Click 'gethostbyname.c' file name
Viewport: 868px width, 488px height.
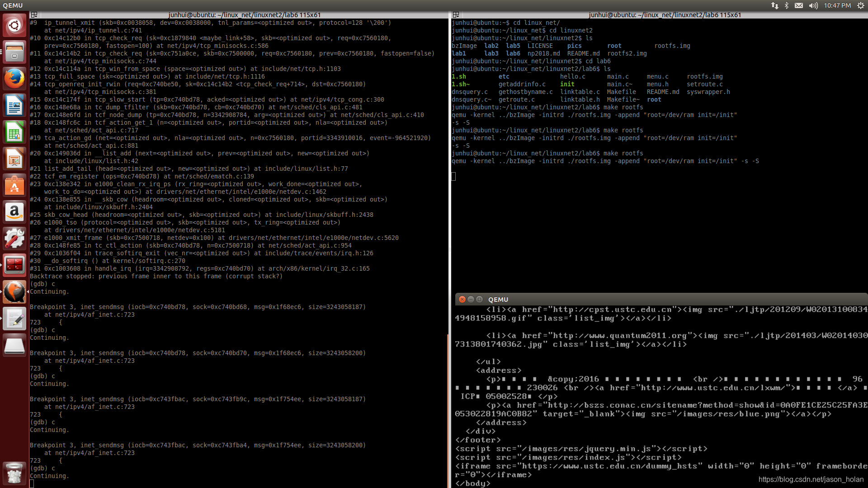(526, 92)
